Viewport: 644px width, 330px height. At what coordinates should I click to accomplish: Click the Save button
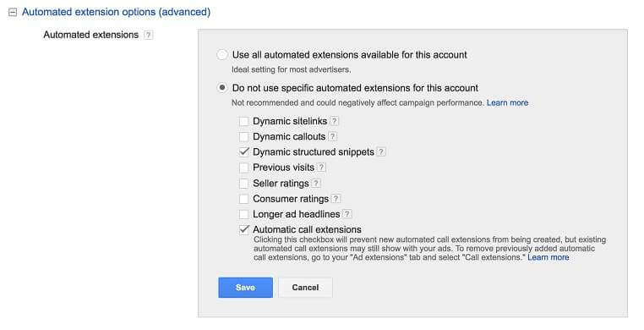(246, 288)
